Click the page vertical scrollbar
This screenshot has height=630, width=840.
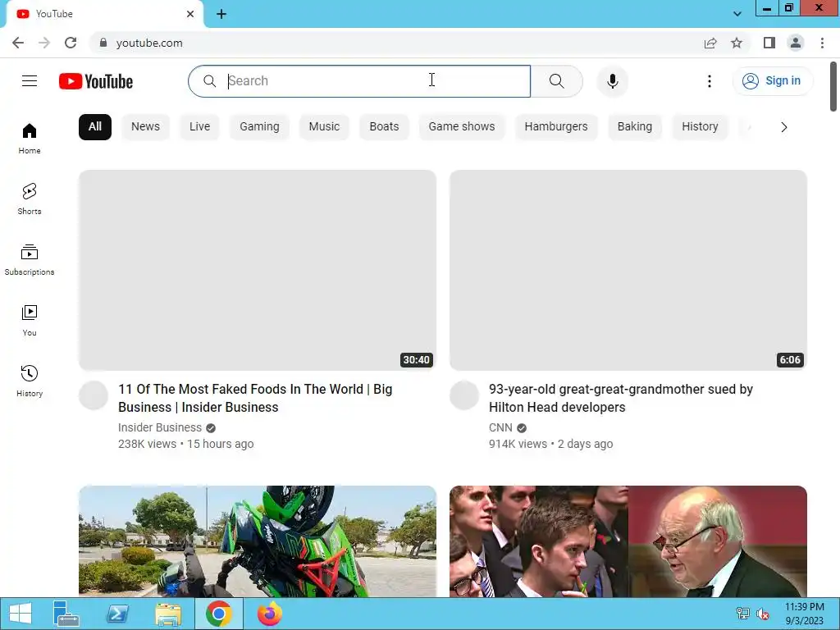pyautogui.click(x=833, y=86)
